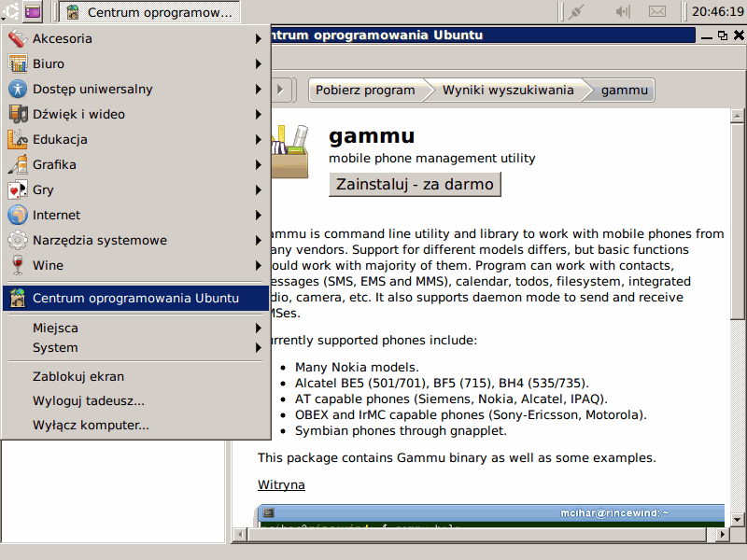Expand the Miejsca submenu arrow

pos(258,329)
